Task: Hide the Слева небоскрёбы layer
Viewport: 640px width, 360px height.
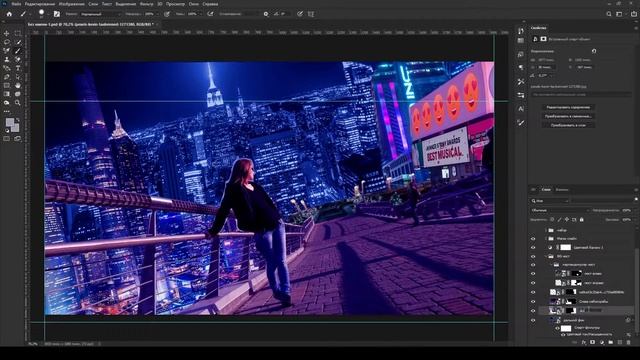Action: tap(533, 302)
